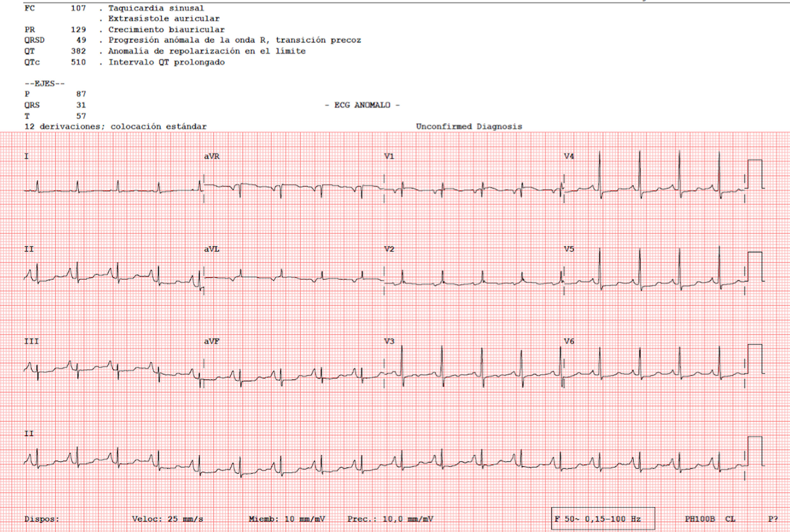Click the 'ECG ANOMALO' heading

pos(362,105)
